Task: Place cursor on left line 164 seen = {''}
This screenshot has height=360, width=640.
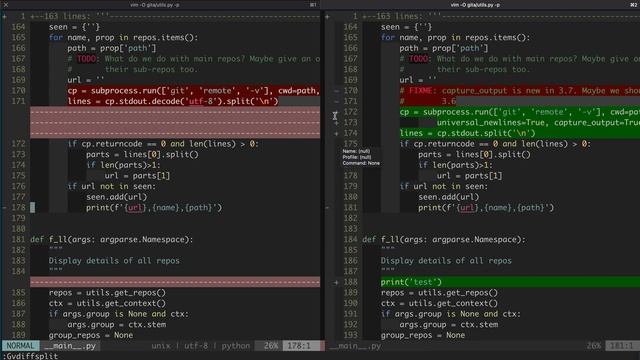Action: [74, 27]
